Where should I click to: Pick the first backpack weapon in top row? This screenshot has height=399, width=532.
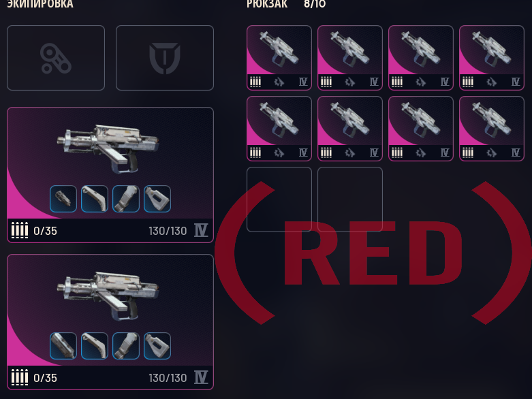[279, 58]
